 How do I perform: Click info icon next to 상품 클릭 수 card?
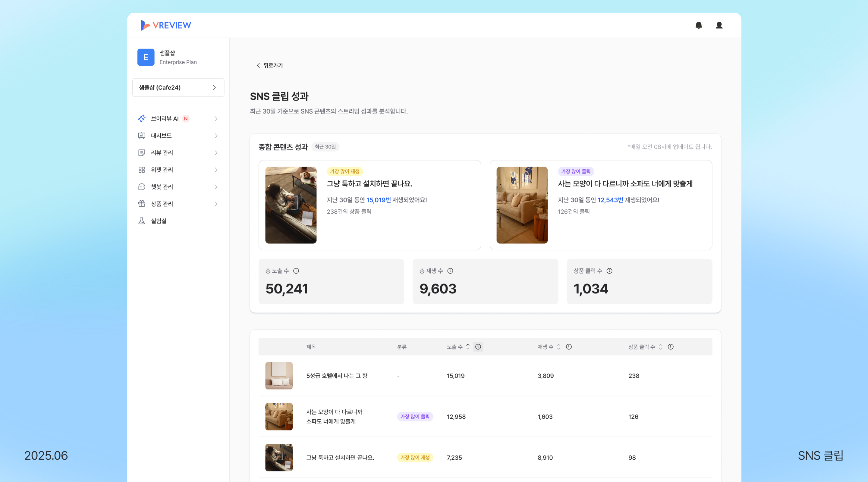click(609, 271)
